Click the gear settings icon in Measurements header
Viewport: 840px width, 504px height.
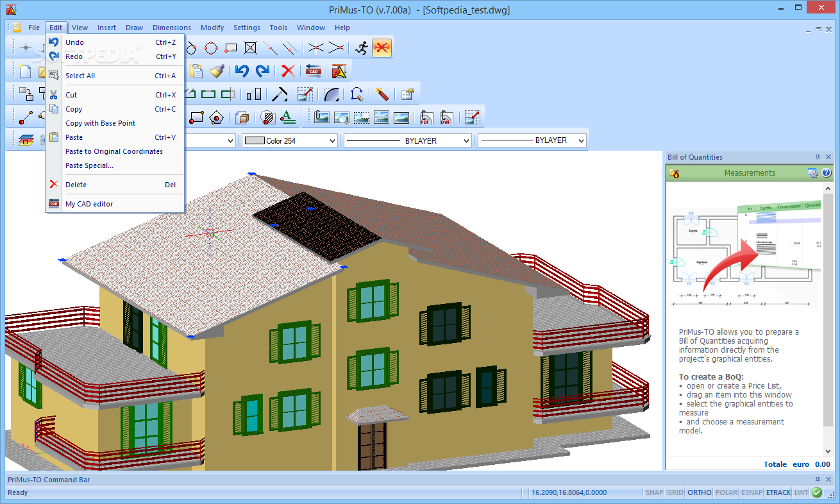pos(813,173)
